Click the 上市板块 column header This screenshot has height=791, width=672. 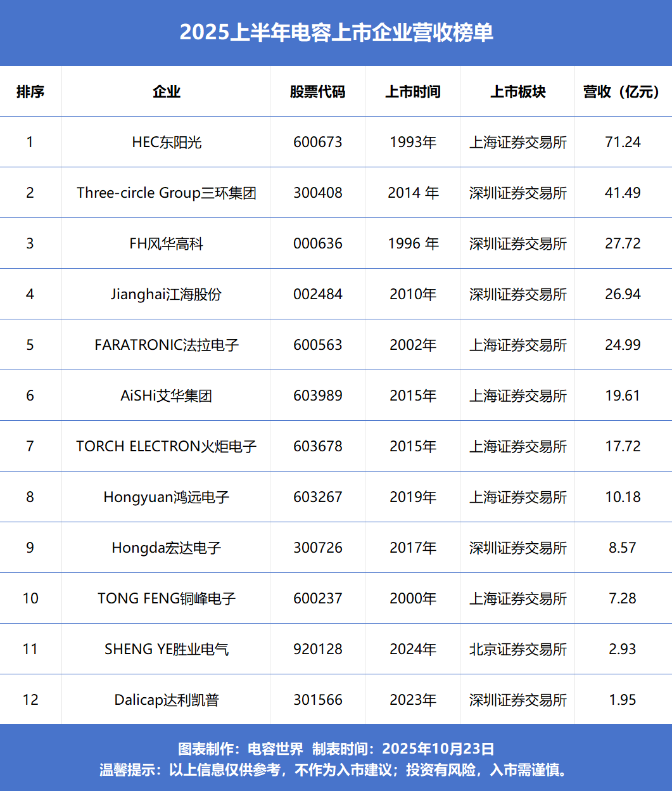pyautogui.click(x=518, y=92)
